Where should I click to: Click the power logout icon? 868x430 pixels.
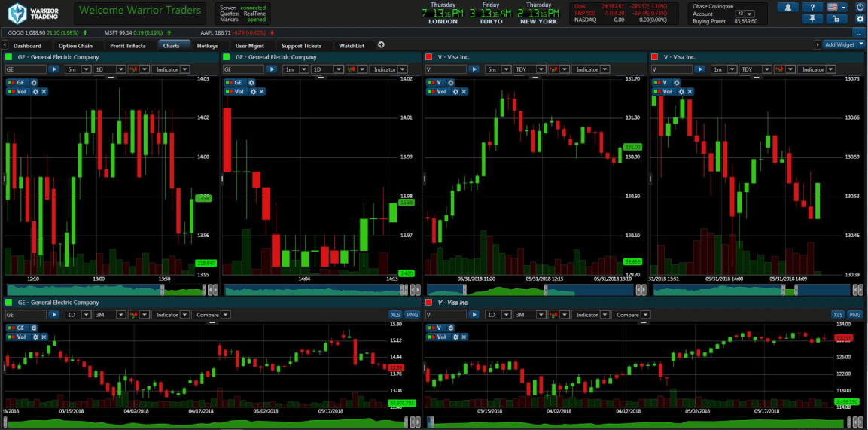coord(859,8)
